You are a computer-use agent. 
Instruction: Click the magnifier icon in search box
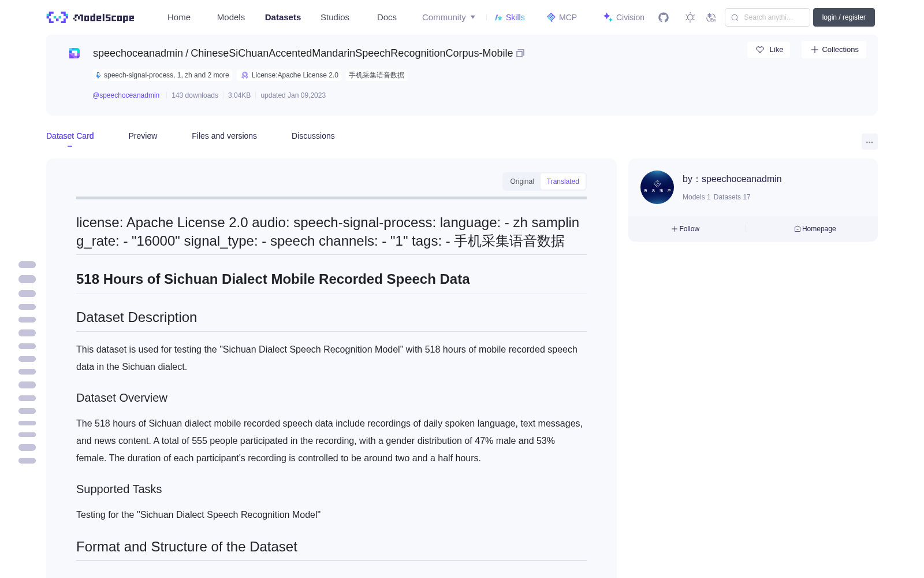point(735,17)
